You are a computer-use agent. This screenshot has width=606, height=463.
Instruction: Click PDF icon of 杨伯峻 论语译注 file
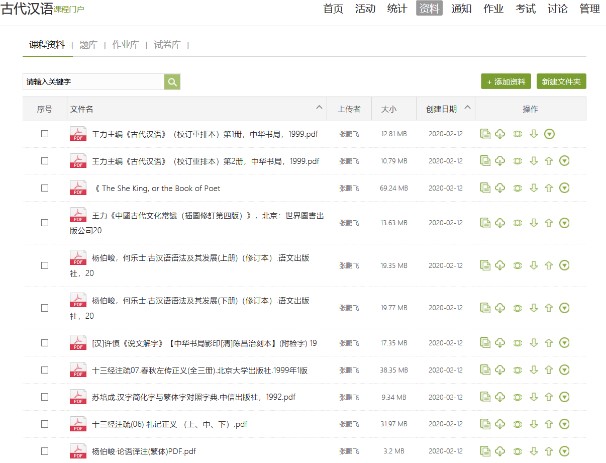coord(78,450)
